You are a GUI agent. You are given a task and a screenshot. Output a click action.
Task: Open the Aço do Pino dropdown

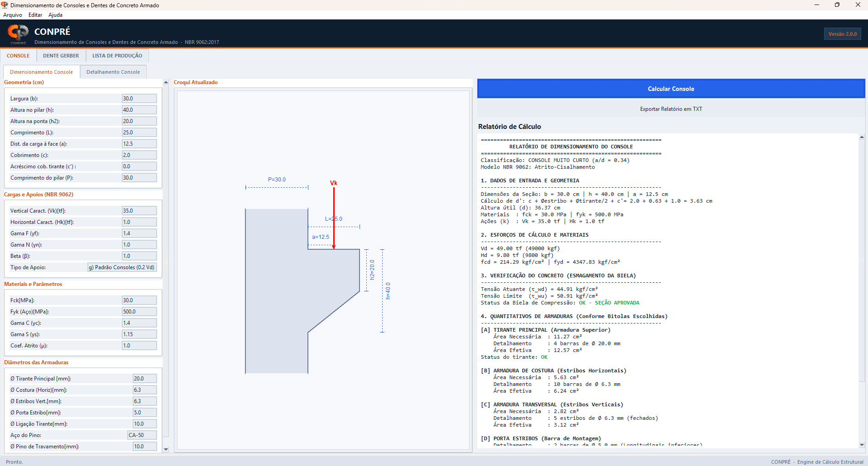(x=142, y=435)
